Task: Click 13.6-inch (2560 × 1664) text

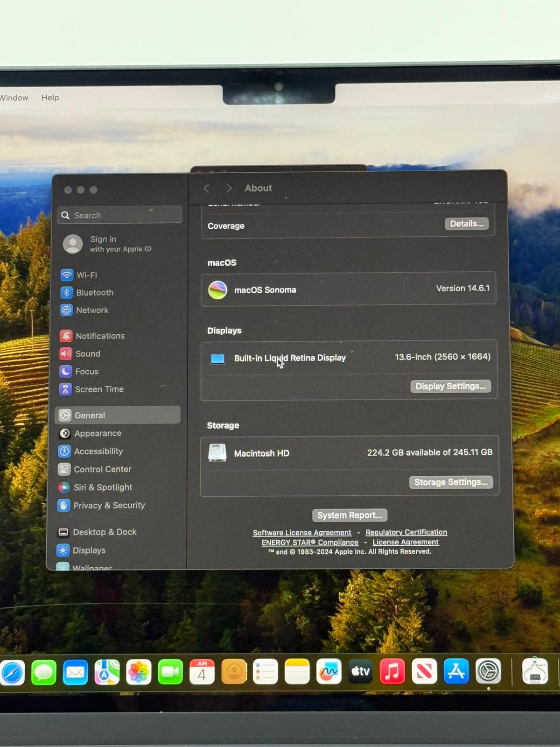Action: click(x=442, y=357)
